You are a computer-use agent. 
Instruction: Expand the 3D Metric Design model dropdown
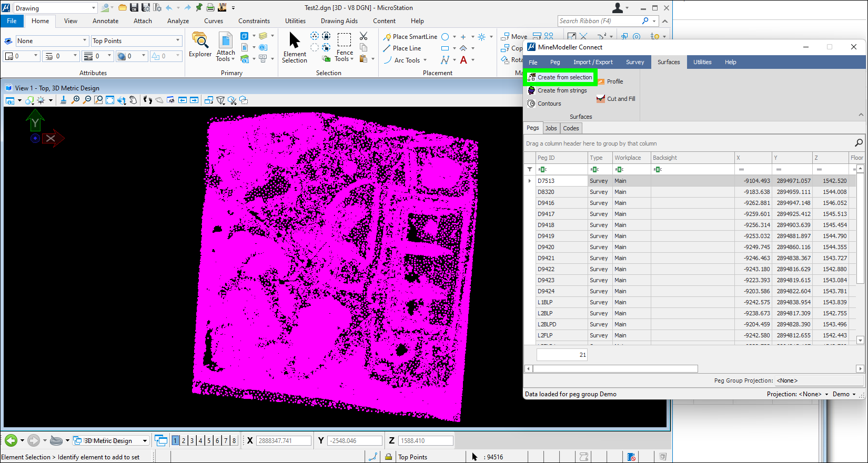145,440
